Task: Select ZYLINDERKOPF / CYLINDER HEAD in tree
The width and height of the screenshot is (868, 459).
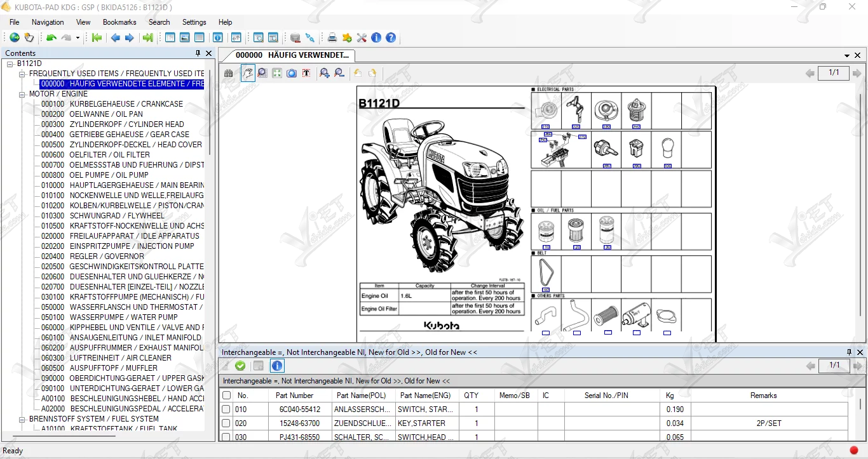Action: click(x=126, y=124)
